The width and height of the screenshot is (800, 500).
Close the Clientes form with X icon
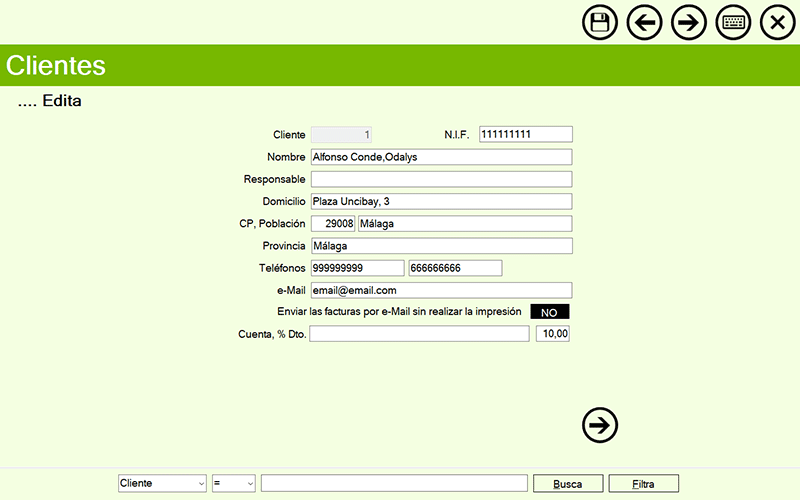point(778,23)
